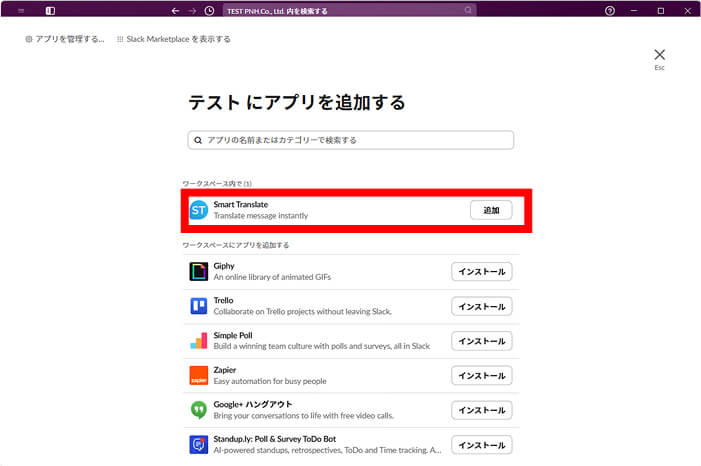
Task: Select the Zapier app title
Action: click(x=224, y=370)
